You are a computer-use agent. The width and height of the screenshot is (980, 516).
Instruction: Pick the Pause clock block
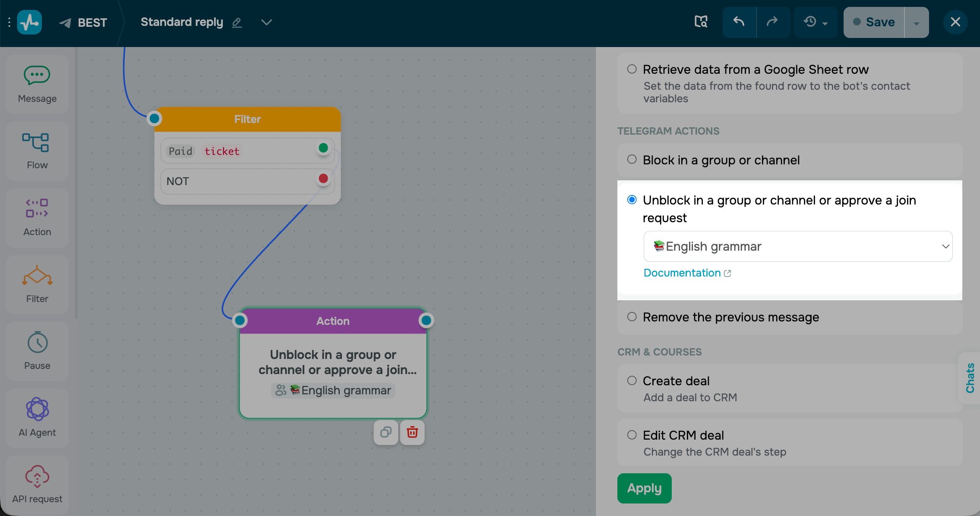[x=37, y=351]
